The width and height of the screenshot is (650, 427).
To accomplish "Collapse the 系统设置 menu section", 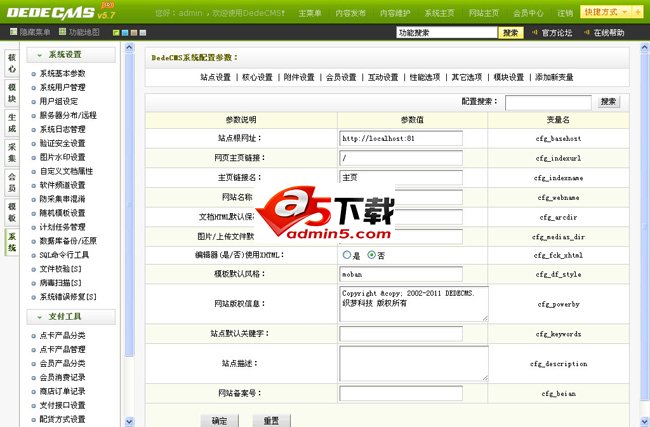I will coord(71,55).
